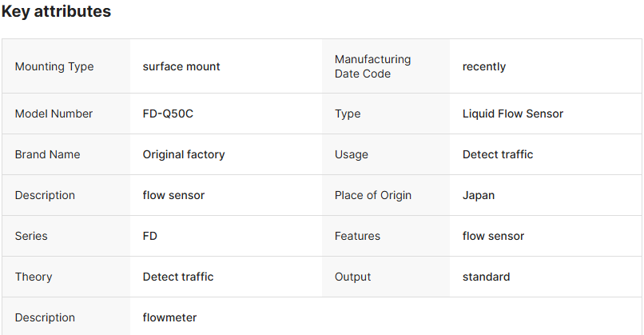This screenshot has width=644, height=335.
Task: Click the Key attributes heading
Action: (x=56, y=12)
